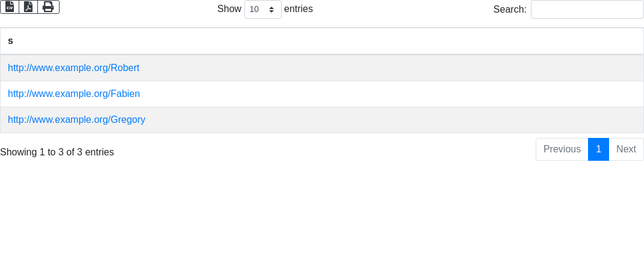Focus the Search input field
Viewport: 644px width, 271px height.
click(587, 10)
